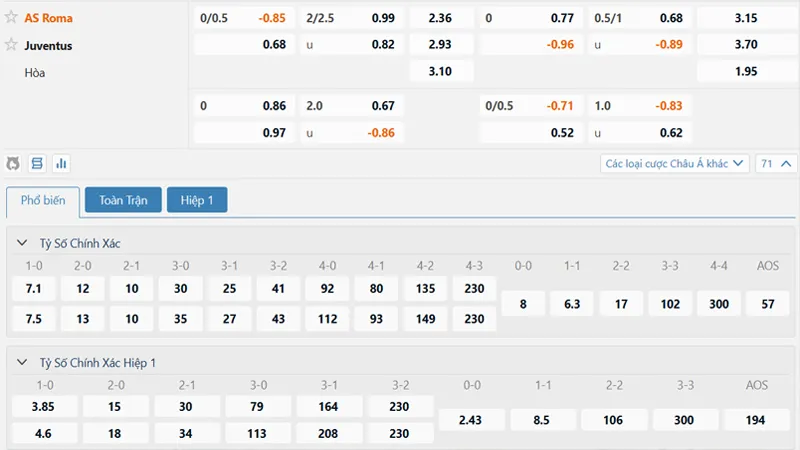Collapse the 'Tỷ Số Chính Xác' section
800x450 pixels.
click(x=23, y=243)
